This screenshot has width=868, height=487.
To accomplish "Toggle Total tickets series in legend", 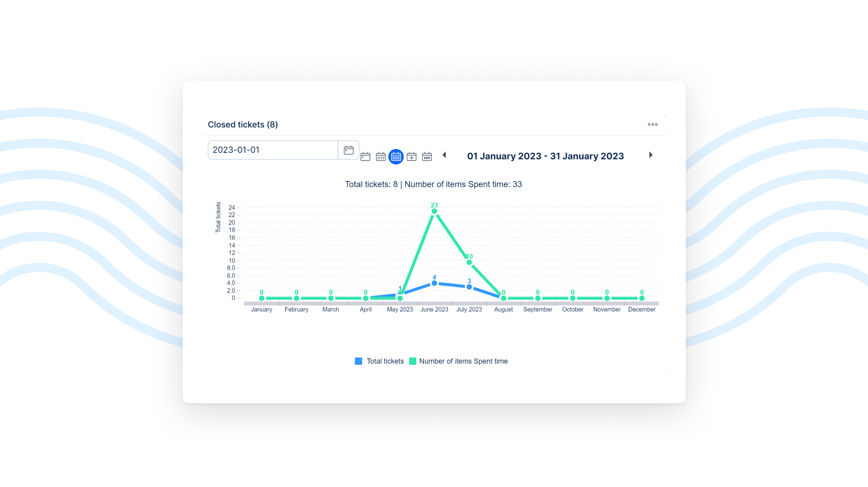I will click(x=385, y=361).
